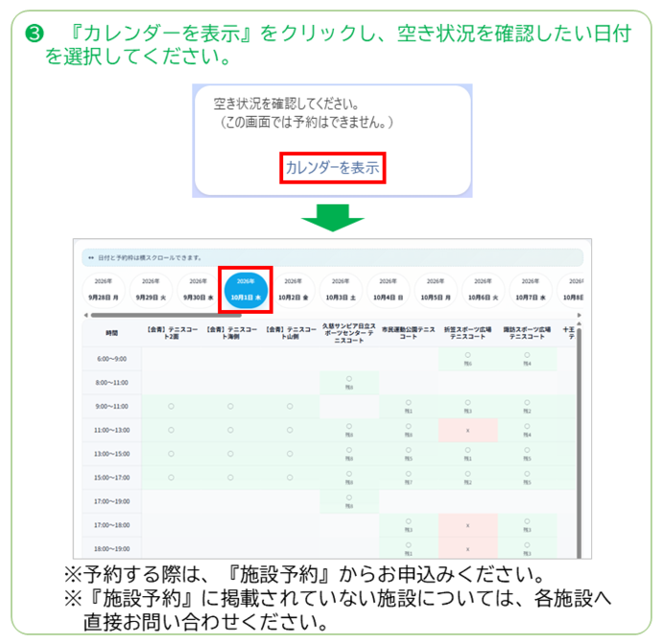Image resolution: width=662 pixels, height=644 pixels.
Task: Select the 10月6日 火 date bubble
Action: (x=483, y=290)
